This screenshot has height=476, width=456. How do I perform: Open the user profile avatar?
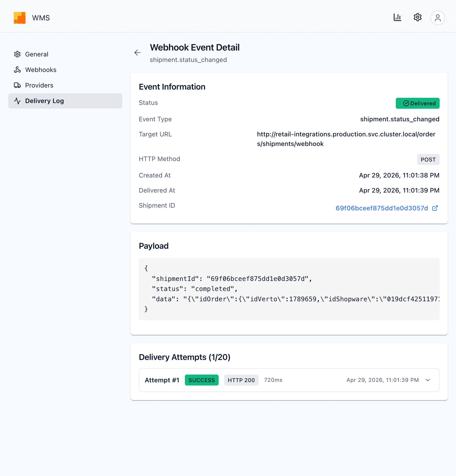click(437, 18)
